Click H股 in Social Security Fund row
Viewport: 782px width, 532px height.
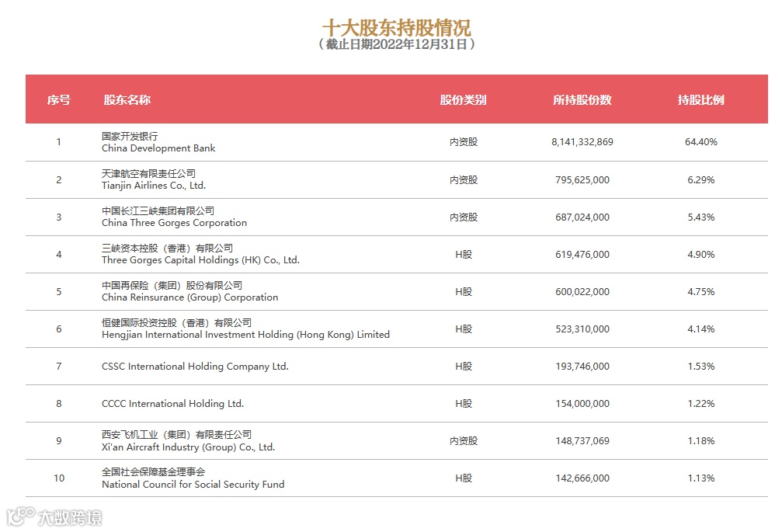pos(464,478)
